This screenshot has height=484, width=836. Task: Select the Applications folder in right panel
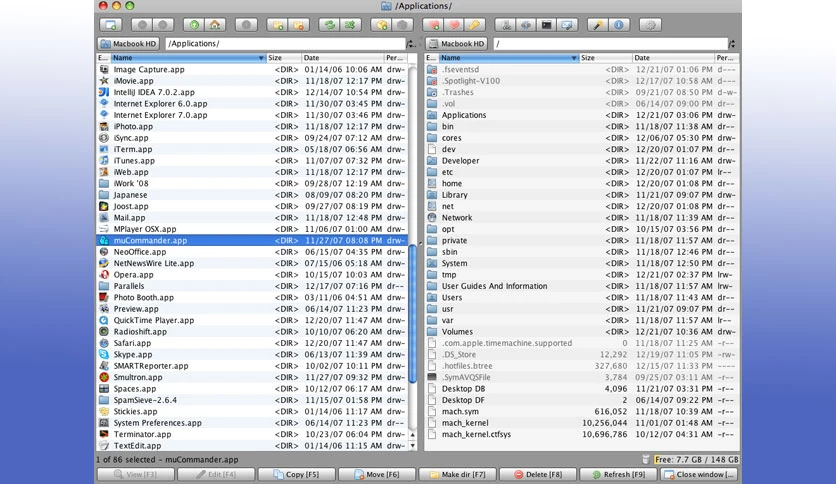(x=582, y=115)
